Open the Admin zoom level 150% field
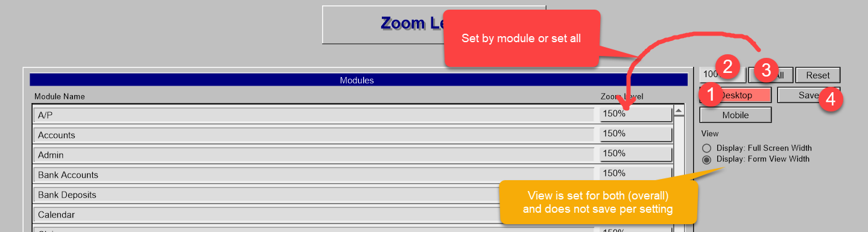868x232 pixels. (x=636, y=154)
